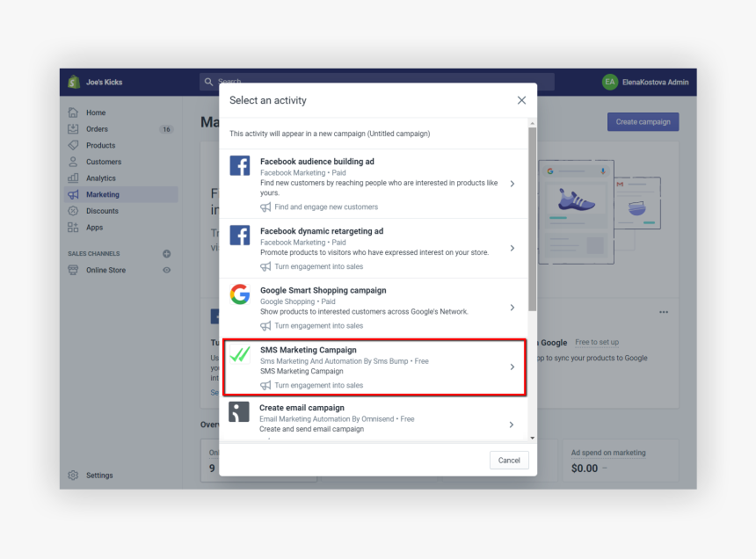Screen dimensions: 756x559
Task: Expand Facebook dynamic retargeting ad chevron
Action: (x=512, y=249)
